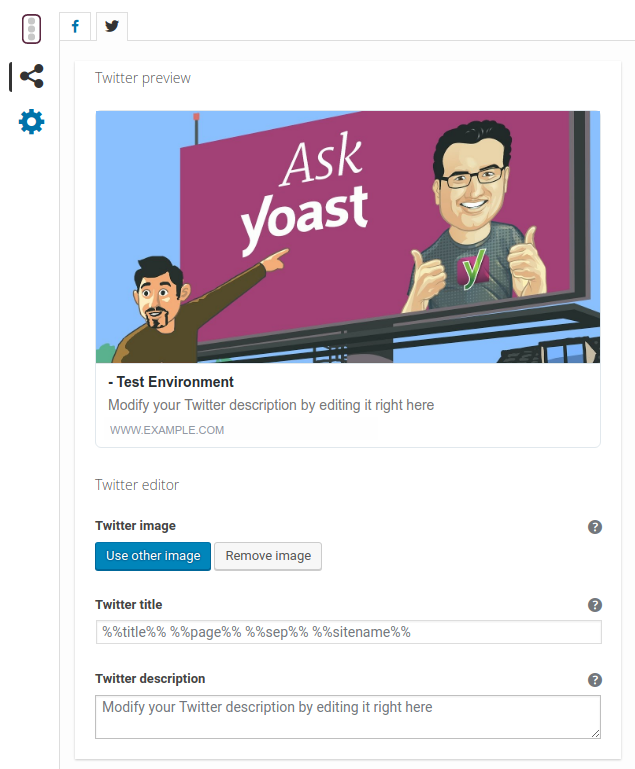The image size is (635, 769).
Task: Click the '- Test Environment' preview title
Action: point(171,382)
